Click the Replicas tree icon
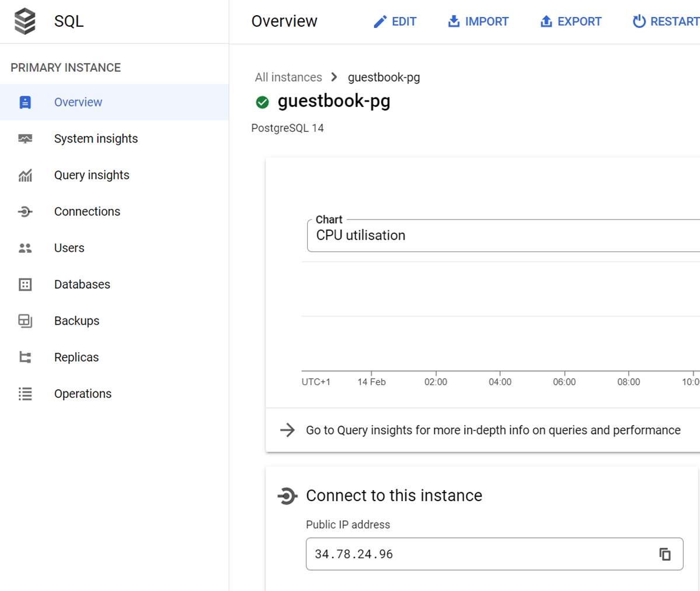 pos(25,358)
